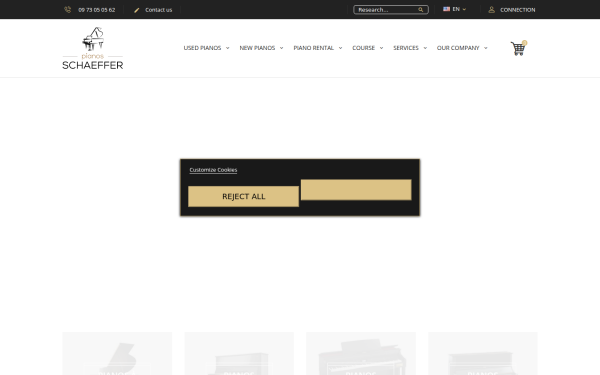Expand the Course menu chevron
The image size is (600, 375).
(x=381, y=48)
